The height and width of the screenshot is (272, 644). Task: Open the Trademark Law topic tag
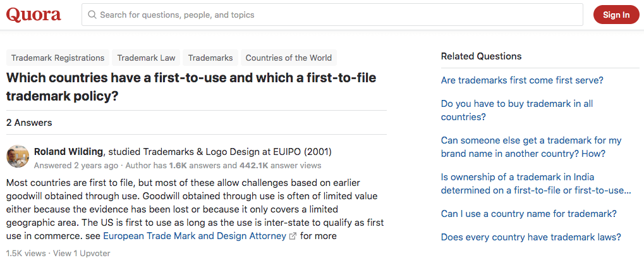[x=146, y=58]
